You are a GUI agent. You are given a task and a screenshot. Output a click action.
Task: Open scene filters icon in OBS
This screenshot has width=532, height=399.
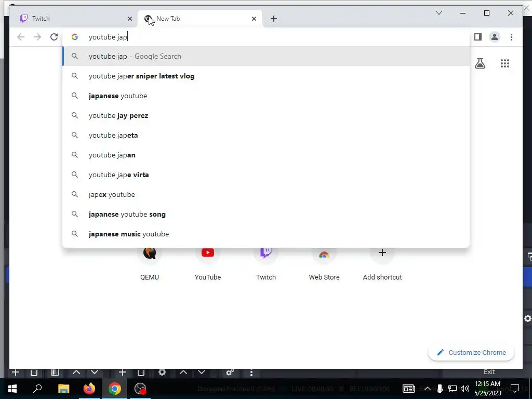click(55, 373)
